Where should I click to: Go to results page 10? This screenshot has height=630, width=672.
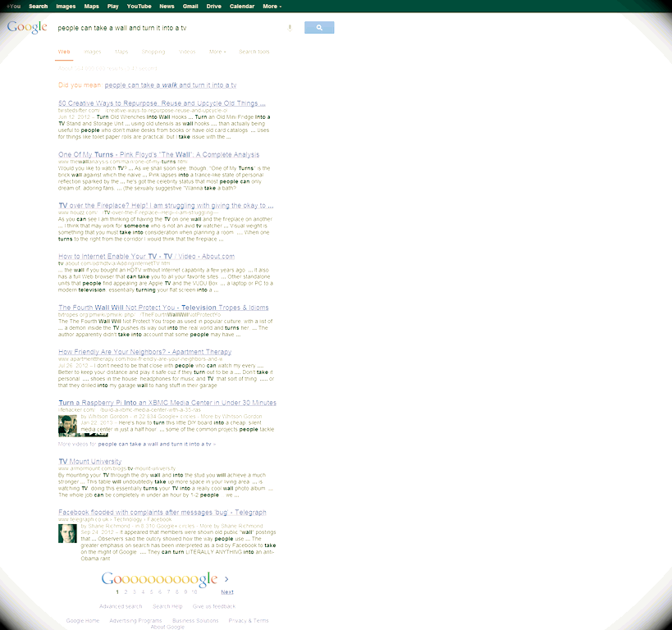click(x=194, y=592)
